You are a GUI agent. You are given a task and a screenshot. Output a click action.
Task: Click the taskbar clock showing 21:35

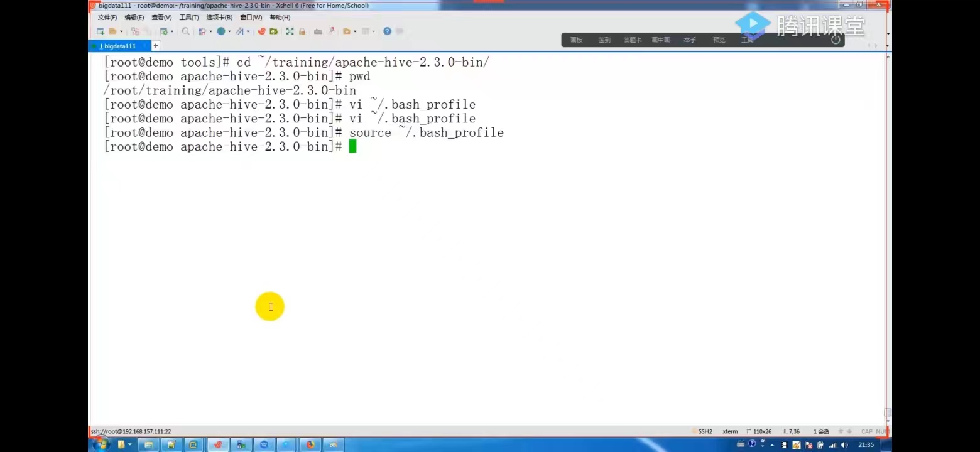coord(866,444)
